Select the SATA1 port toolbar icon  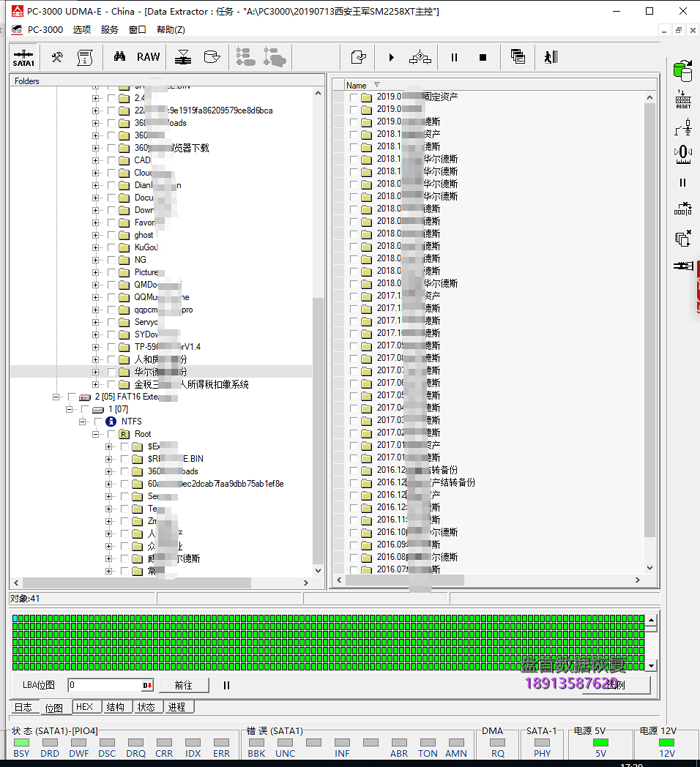click(x=23, y=58)
